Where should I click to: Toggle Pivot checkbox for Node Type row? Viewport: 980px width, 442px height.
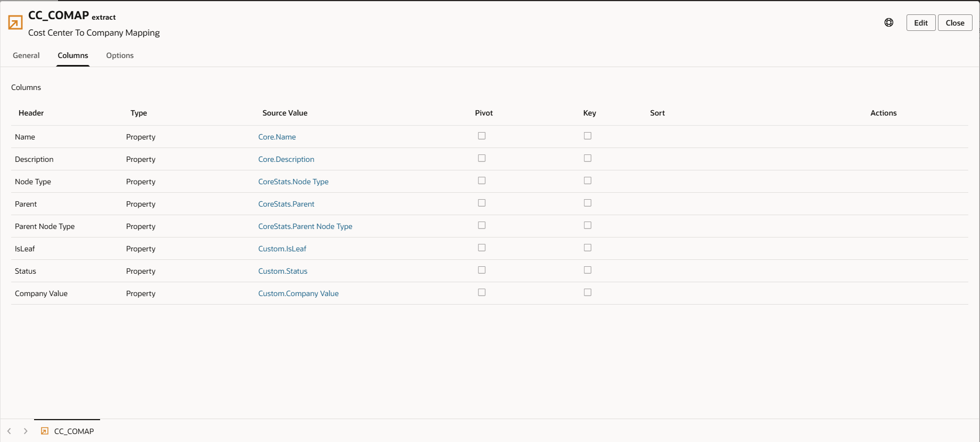tap(482, 181)
